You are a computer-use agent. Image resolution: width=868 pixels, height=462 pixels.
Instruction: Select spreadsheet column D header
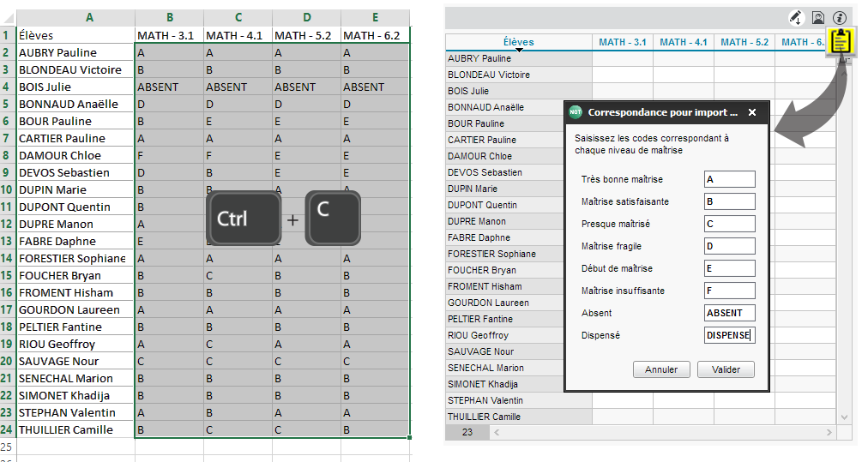(x=307, y=18)
